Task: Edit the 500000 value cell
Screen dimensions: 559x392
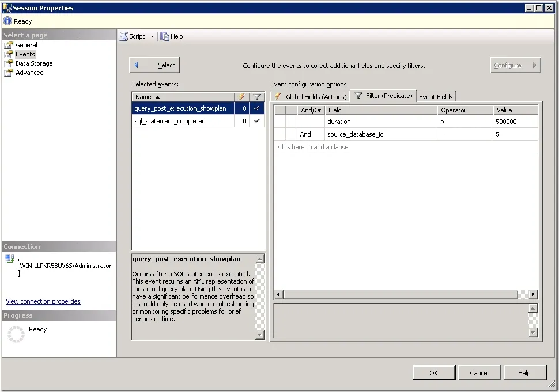Action: [x=516, y=122]
